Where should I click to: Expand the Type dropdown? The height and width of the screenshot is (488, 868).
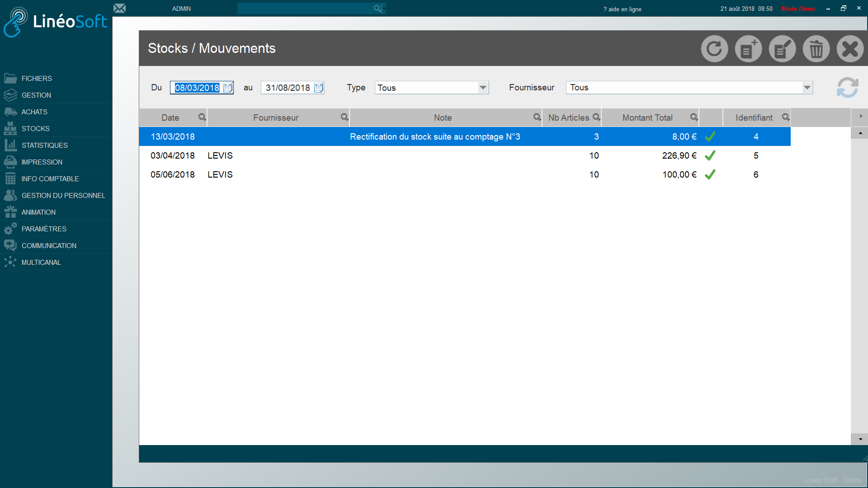pos(483,88)
